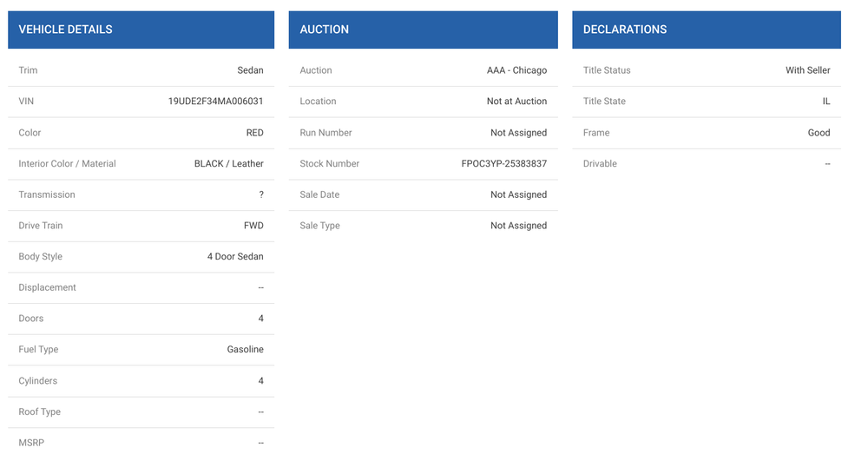Click the Cylinders value 4
Image resolution: width=868 pixels, height=474 pixels.
[260, 381]
